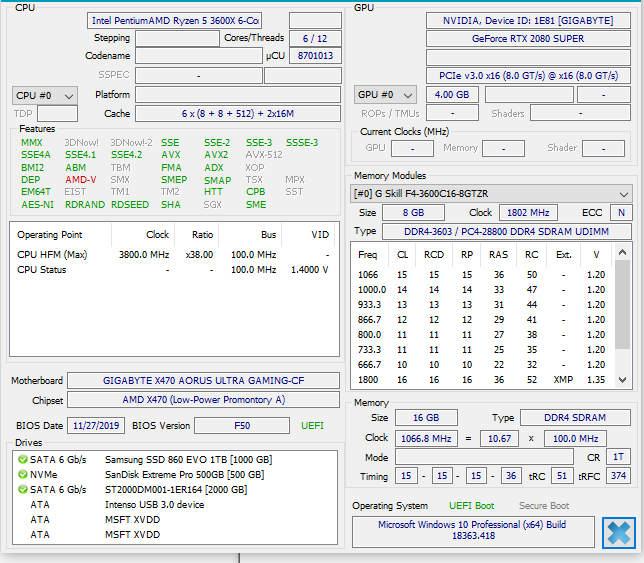Click the ST2000DM001 drive green checkmark icon
The height and width of the screenshot is (563, 644).
(x=23, y=489)
